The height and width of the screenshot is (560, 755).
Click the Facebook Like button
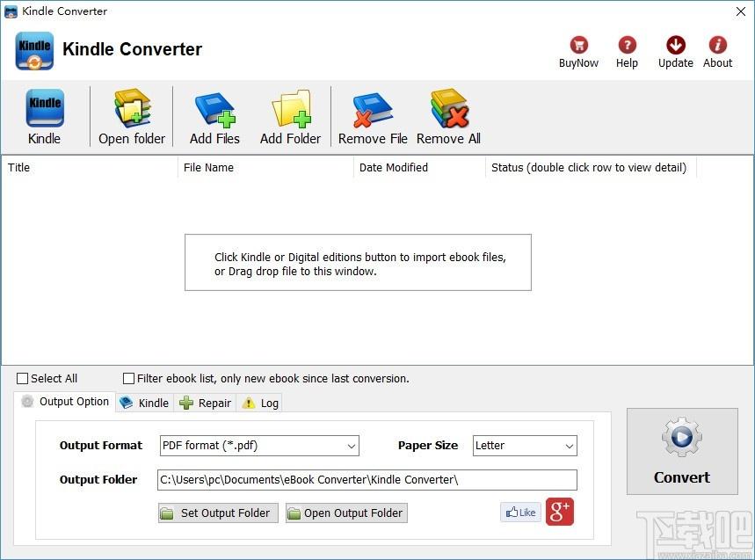tap(520, 513)
